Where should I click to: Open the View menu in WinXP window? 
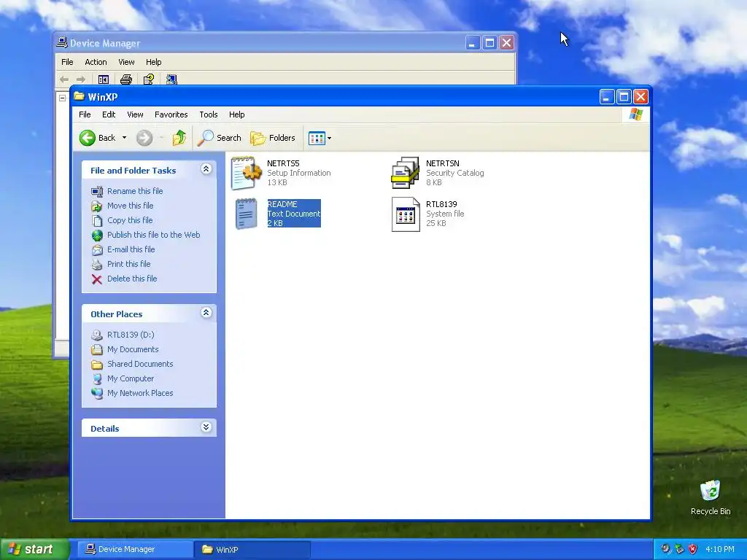tap(135, 114)
